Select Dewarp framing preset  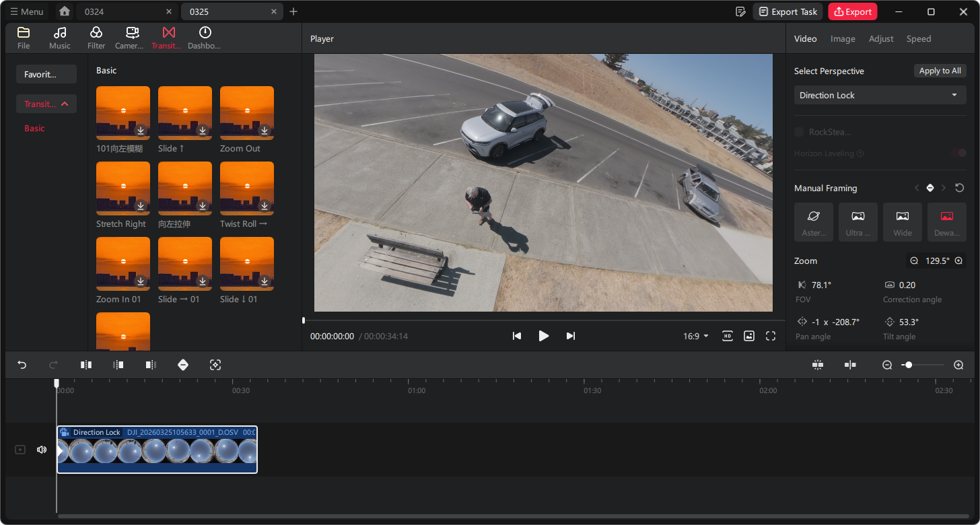(947, 222)
